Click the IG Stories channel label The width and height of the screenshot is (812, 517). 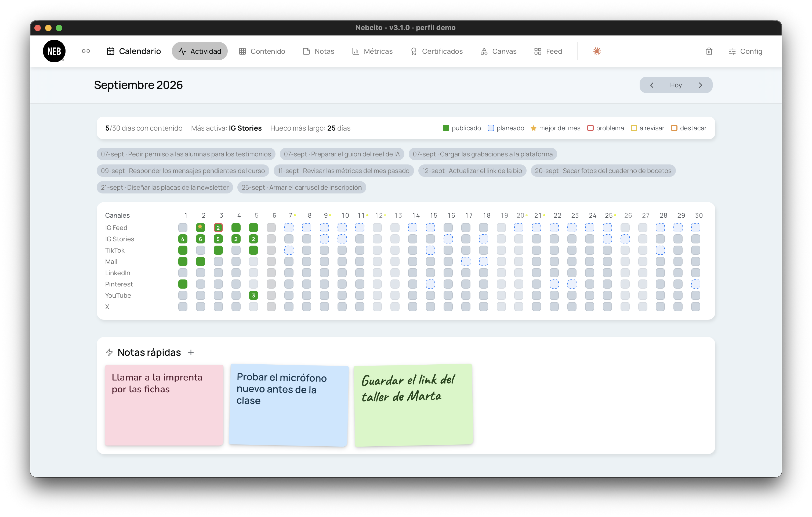click(x=119, y=239)
